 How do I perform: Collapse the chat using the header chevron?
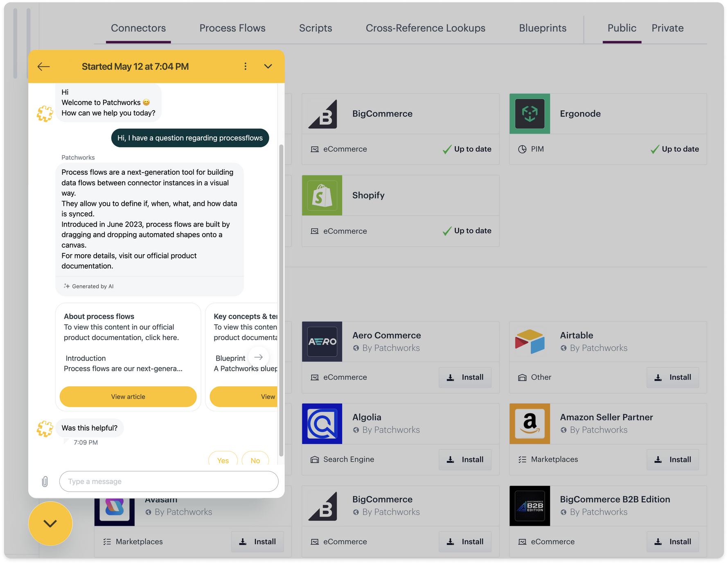[x=268, y=66]
